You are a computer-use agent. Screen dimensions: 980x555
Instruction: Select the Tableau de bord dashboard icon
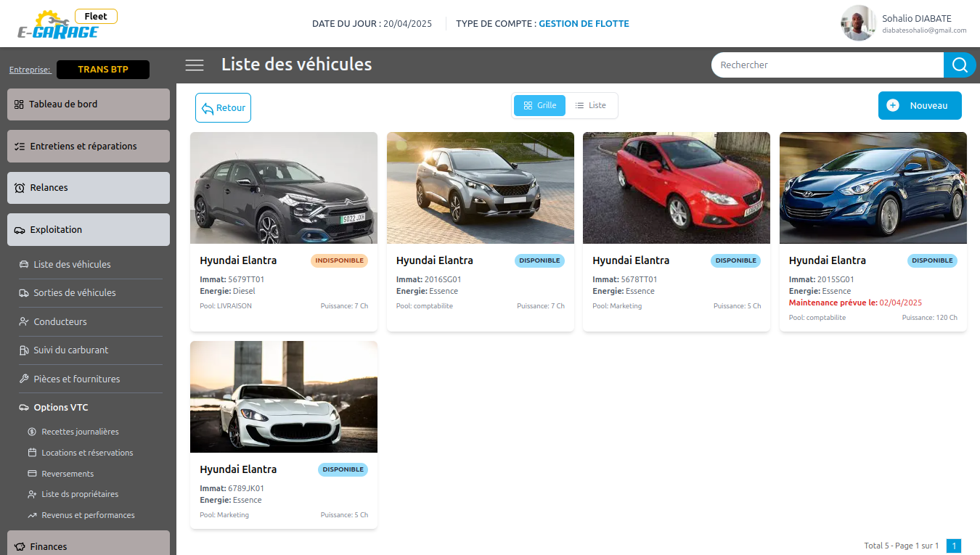pos(17,104)
